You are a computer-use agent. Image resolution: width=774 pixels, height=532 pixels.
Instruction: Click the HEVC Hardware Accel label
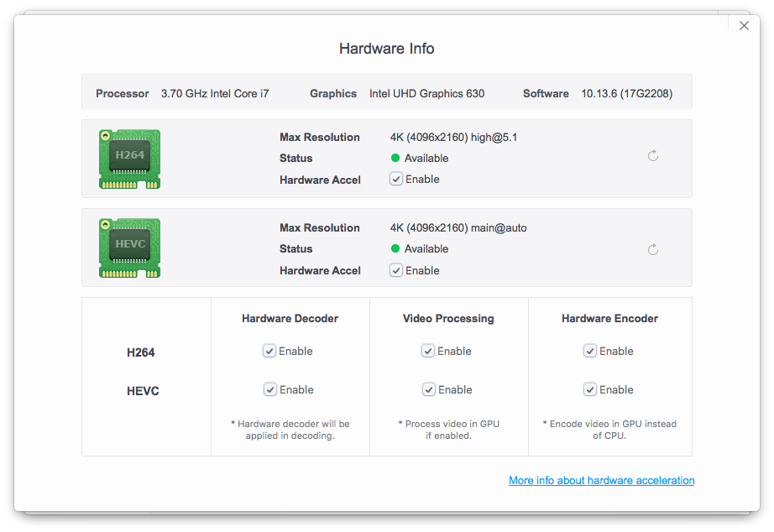pos(320,270)
